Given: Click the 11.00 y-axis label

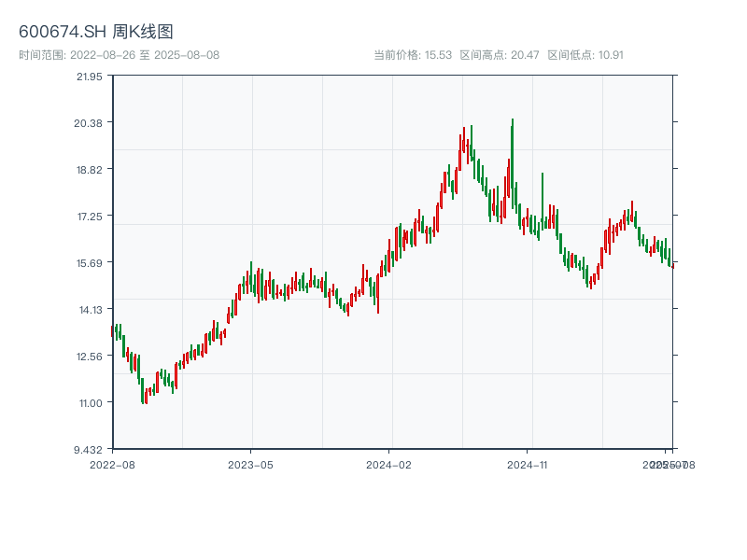Looking at the screenshot, I should 91,403.
